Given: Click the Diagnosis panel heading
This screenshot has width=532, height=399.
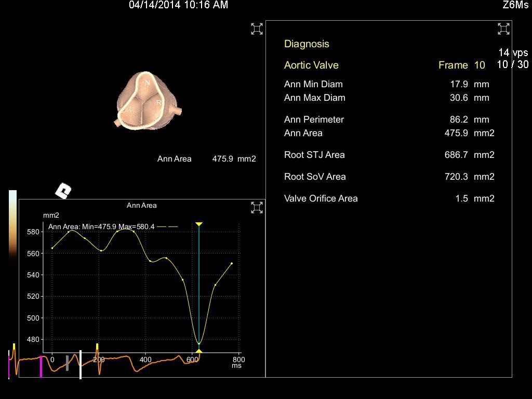Looking at the screenshot, I should (x=307, y=44).
